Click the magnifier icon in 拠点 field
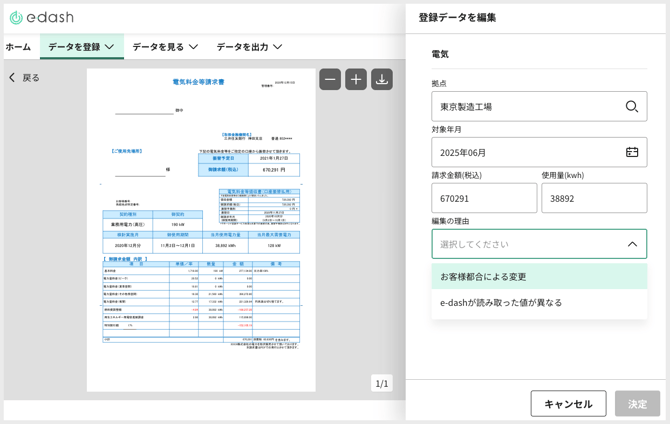The image size is (670, 424). 631,107
